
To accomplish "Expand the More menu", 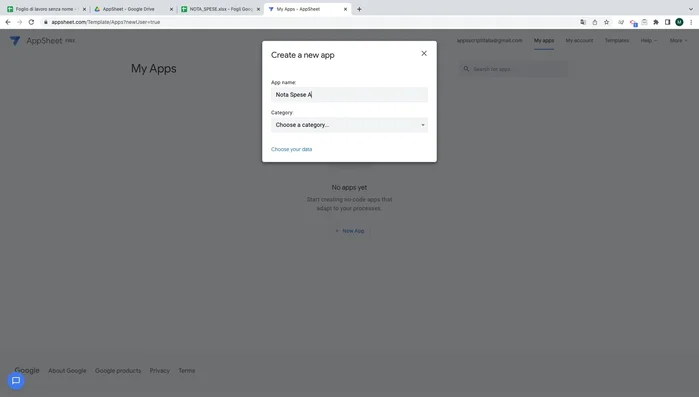I will pyautogui.click(x=678, y=41).
